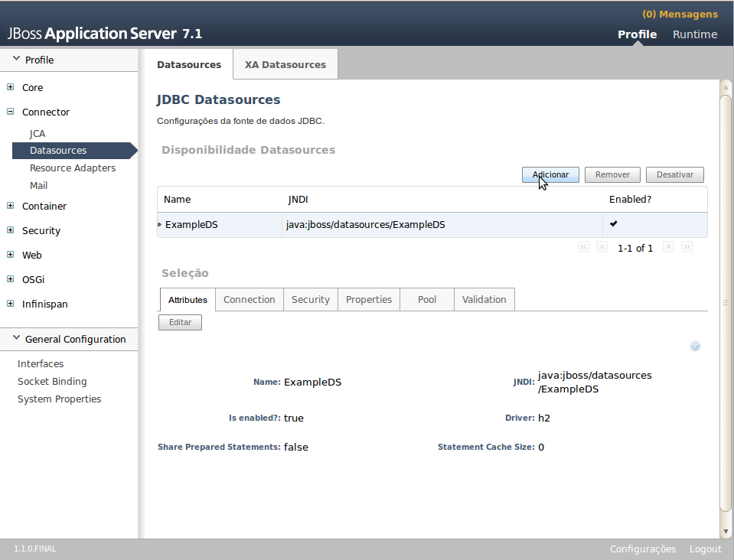Screen dimensions: 734x560
Task: Click the 1.1.0.FINAL version text
Action: point(35,549)
